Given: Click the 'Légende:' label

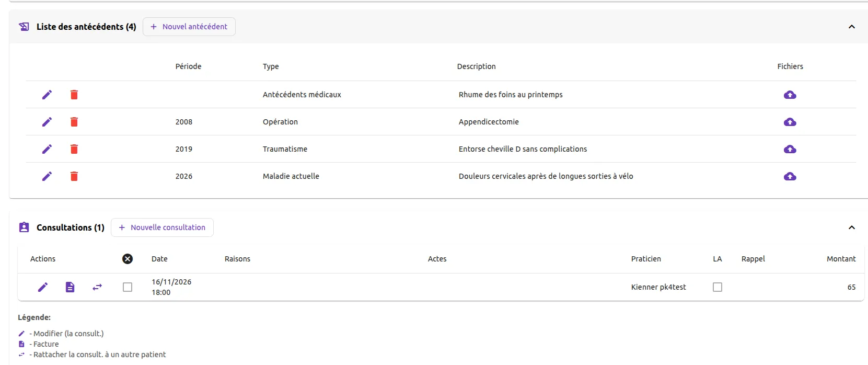Looking at the screenshot, I should (34, 317).
